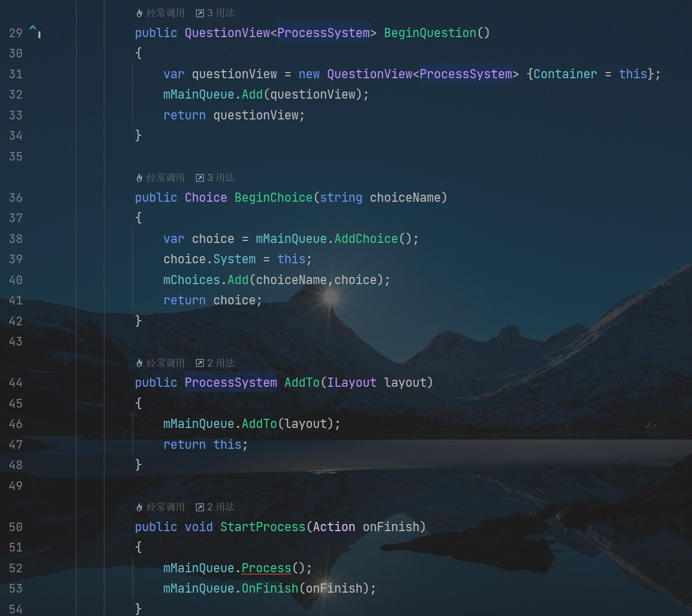Click mMainQueue on line 46

[x=199, y=424]
